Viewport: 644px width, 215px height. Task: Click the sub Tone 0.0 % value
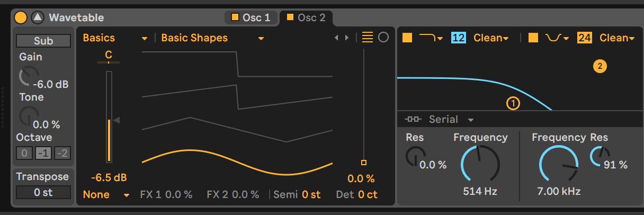(46, 125)
